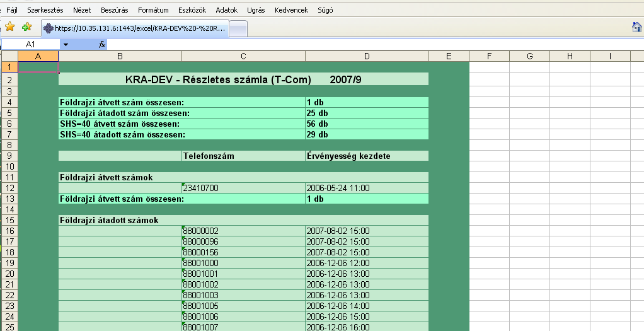
Task: Select column H header
Action: point(570,56)
